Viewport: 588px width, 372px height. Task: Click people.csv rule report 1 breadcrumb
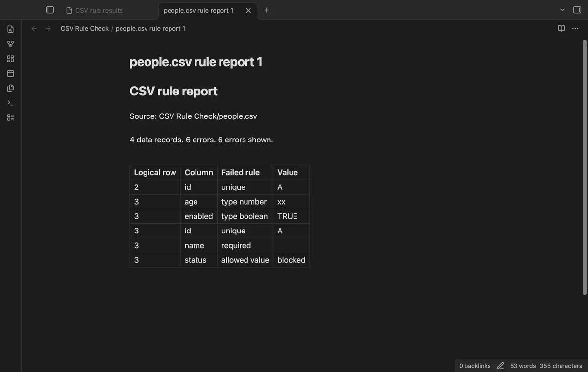pyautogui.click(x=150, y=29)
